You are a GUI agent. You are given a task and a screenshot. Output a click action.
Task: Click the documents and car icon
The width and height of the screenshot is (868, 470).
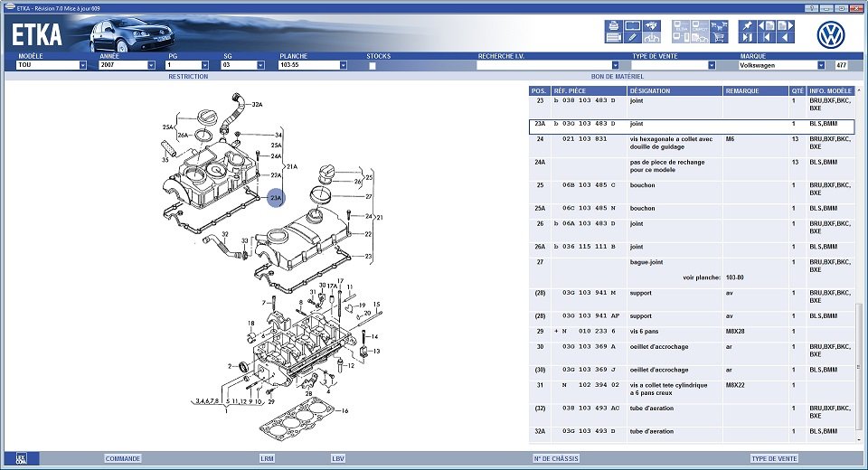coord(700,38)
